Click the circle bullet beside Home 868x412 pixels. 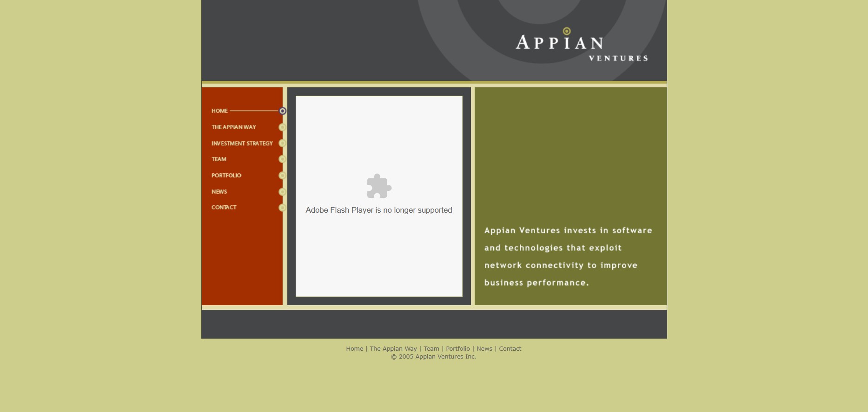click(282, 111)
